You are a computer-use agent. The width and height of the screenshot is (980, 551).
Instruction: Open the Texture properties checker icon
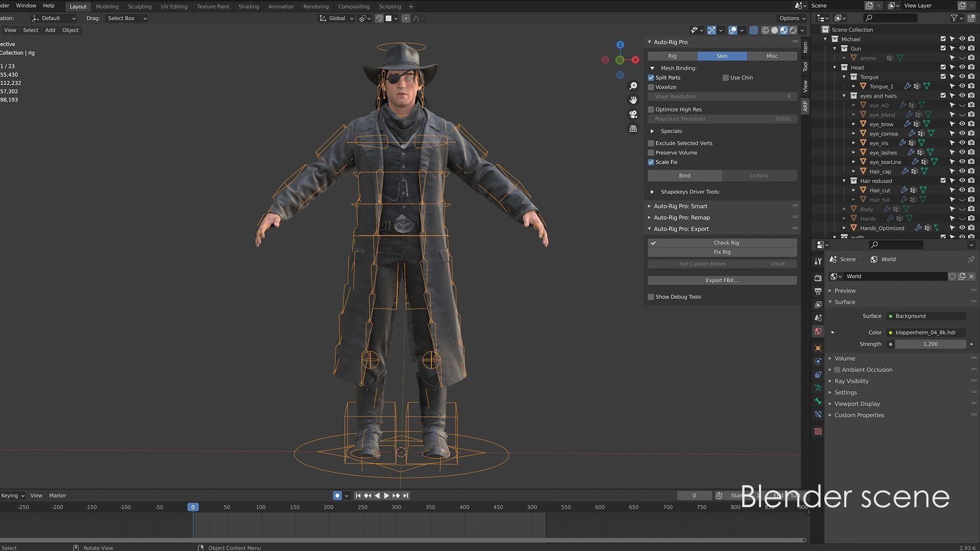tap(818, 431)
